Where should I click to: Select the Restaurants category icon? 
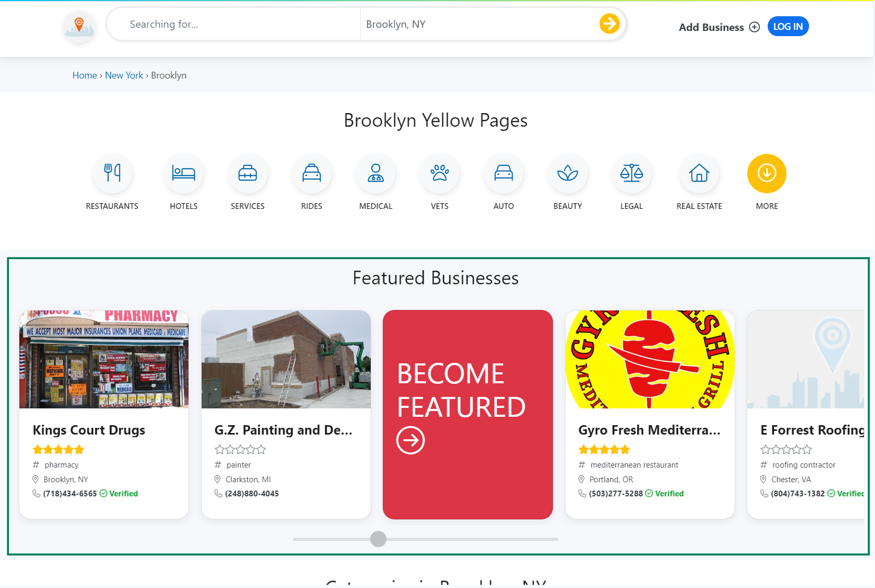112,173
